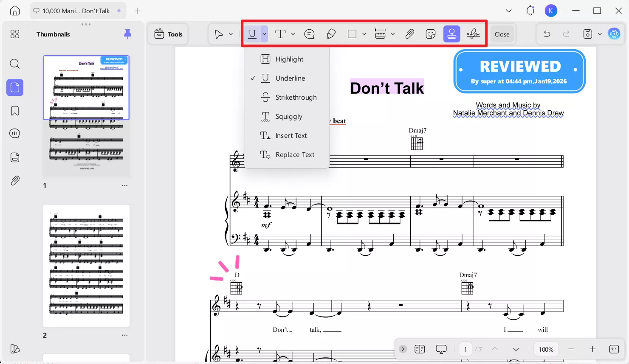Image resolution: width=629 pixels, height=364 pixels.
Task: Toggle off the checked Underline option
Action: (290, 78)
